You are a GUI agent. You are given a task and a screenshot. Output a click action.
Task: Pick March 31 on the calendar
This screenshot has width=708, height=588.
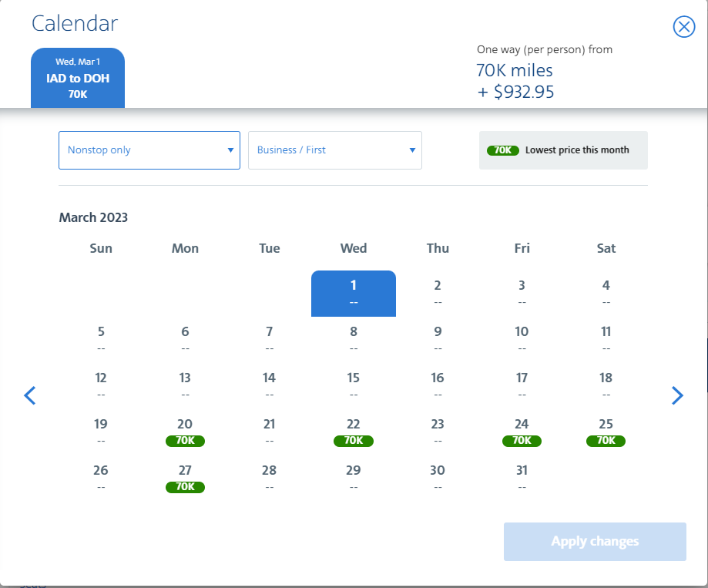click(522, 477)
